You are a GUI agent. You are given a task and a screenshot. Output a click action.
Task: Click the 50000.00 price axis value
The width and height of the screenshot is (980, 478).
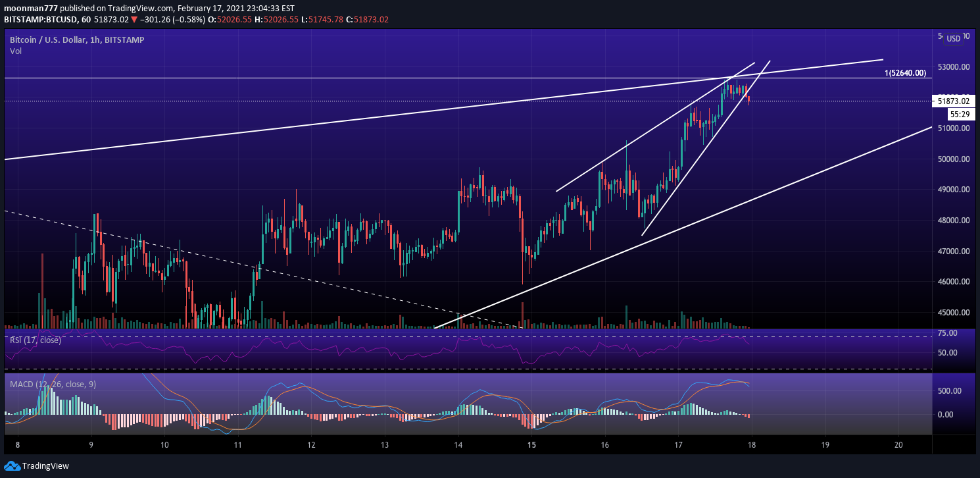(955, 159)
